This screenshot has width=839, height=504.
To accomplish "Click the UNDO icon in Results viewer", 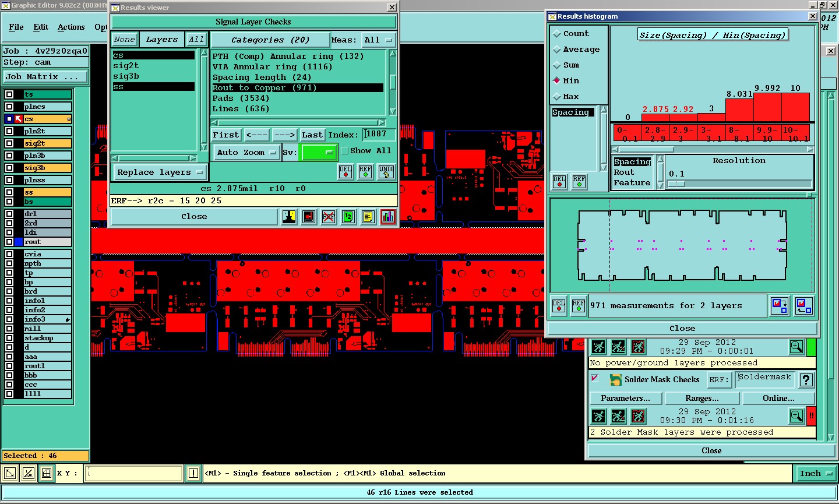I will (x=386, y=171).
